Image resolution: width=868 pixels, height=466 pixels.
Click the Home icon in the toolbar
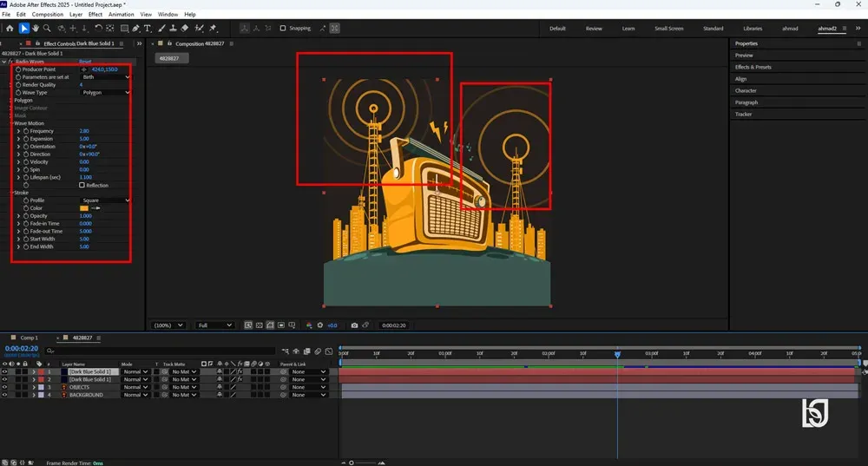click(x=10, y=29)
